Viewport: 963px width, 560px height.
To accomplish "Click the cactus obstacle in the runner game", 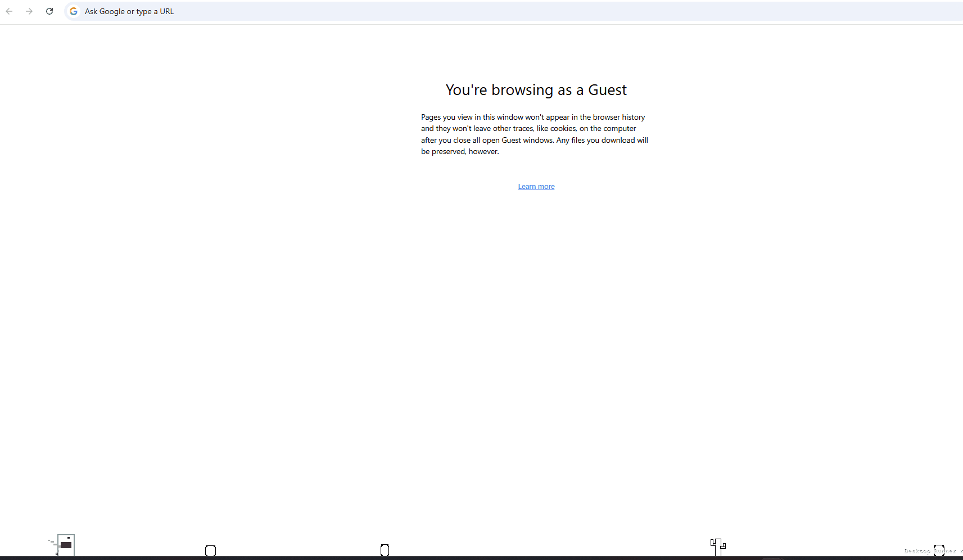I will pos(718,547).
